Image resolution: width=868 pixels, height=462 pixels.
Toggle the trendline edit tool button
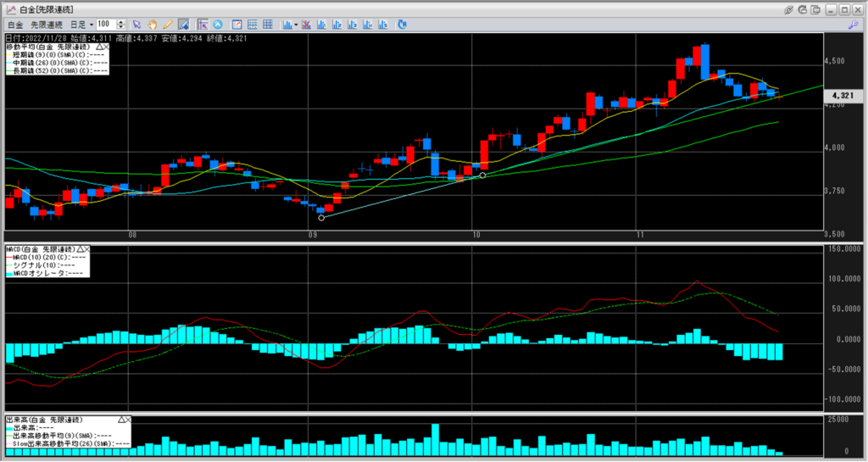182,25
